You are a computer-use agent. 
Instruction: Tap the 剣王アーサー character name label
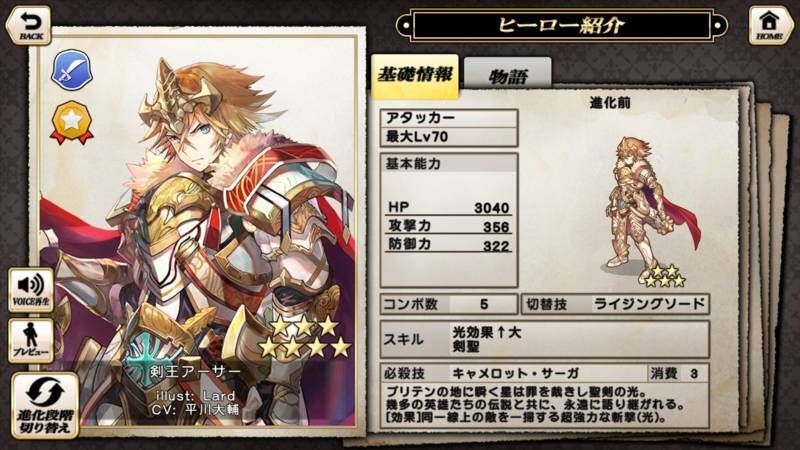coord(195,372)
